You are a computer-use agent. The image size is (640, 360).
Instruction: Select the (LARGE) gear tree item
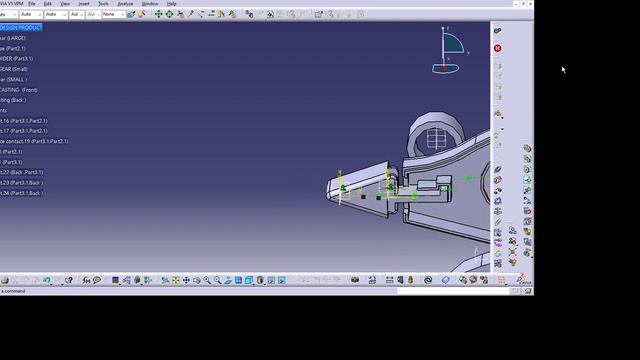[13, 38]
